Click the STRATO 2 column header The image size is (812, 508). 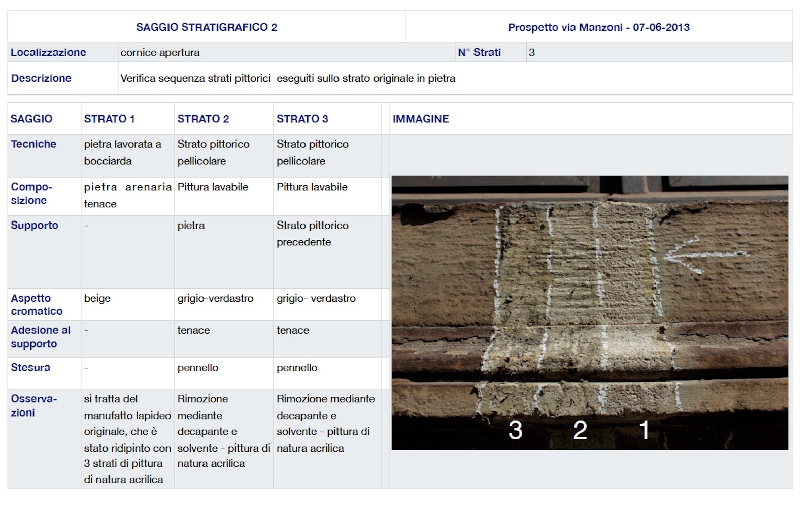click(x=203, y=119)
